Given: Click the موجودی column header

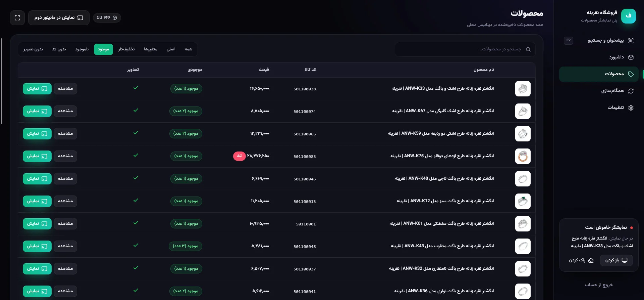Looking at the screenshot, I should [x=195, y=70].
